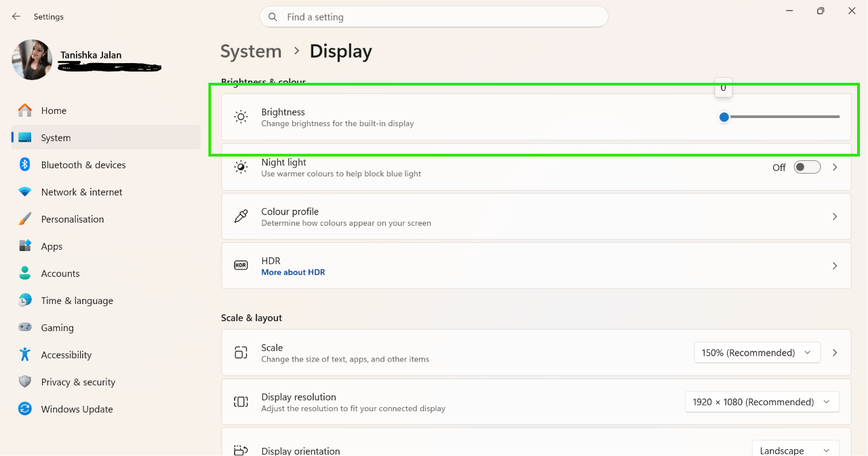This screenshot has width=868, height=456.
Task: Click the Personalisation paintbrush icon
Action: [x=25, y=218]
